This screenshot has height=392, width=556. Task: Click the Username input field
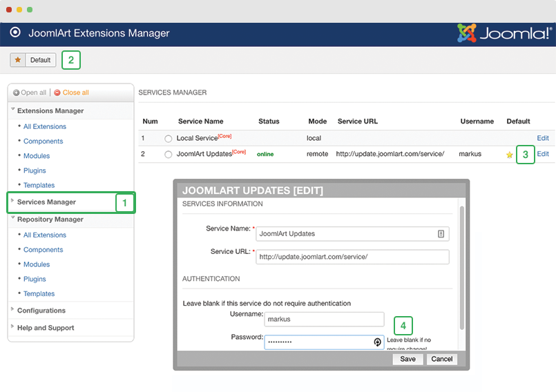pyautogui.click(x=324, y=320)
